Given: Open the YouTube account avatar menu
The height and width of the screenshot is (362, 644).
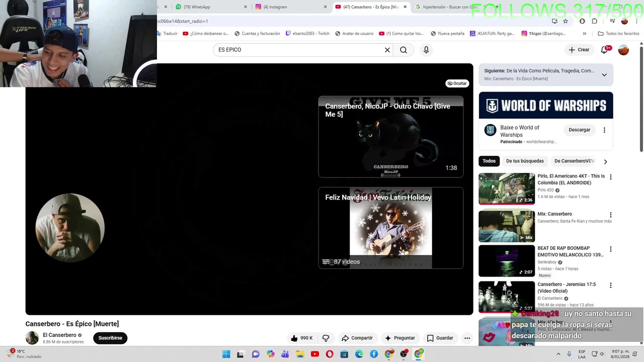Looking at the screenshot, I should point(623,50).
